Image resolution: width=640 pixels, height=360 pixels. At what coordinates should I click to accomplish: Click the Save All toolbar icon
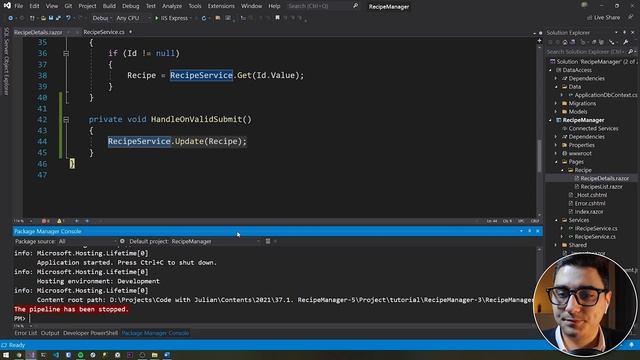(58, 18)
